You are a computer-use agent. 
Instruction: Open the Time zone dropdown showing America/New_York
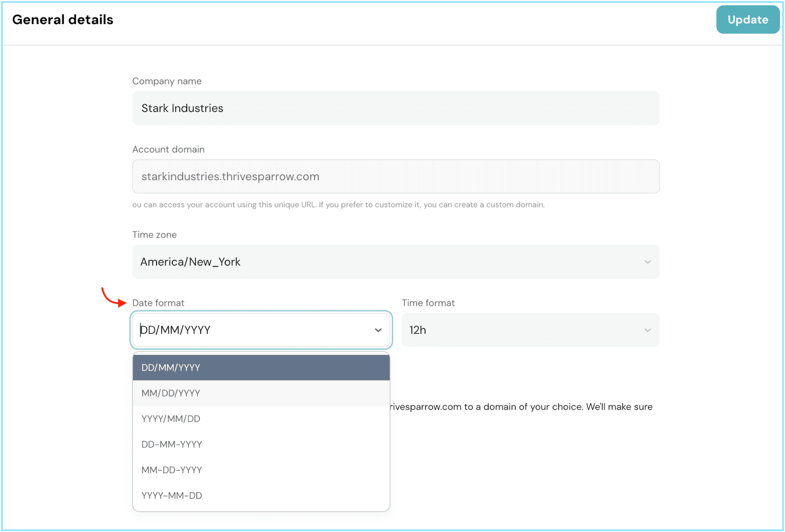pyautogui.click(x=388, y=262)
